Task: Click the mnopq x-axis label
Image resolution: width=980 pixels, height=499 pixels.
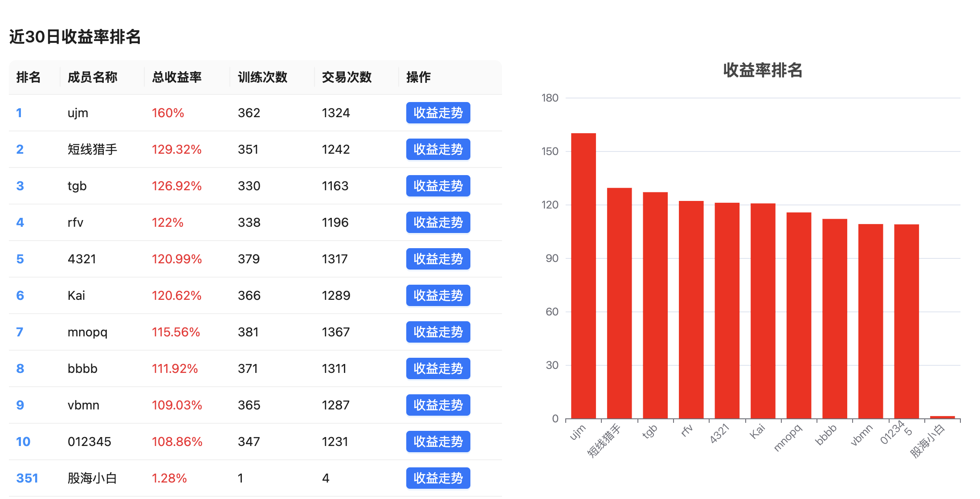Action: point(788,438)
